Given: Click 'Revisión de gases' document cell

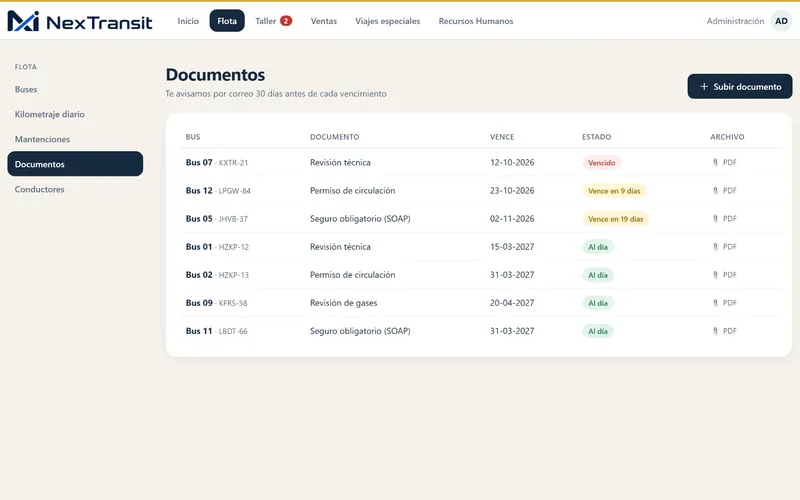Looking at the screenshot, I should [343, 303].
